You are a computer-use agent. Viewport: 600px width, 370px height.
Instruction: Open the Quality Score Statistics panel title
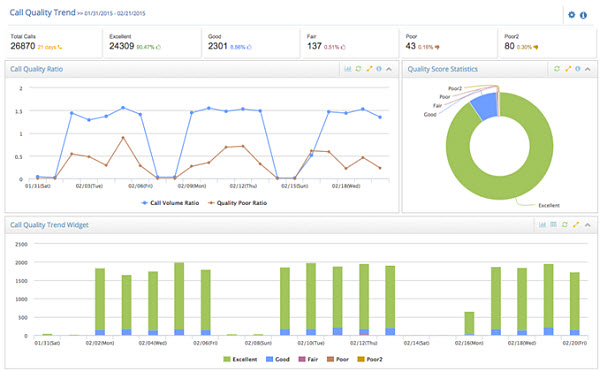(443, 69)
